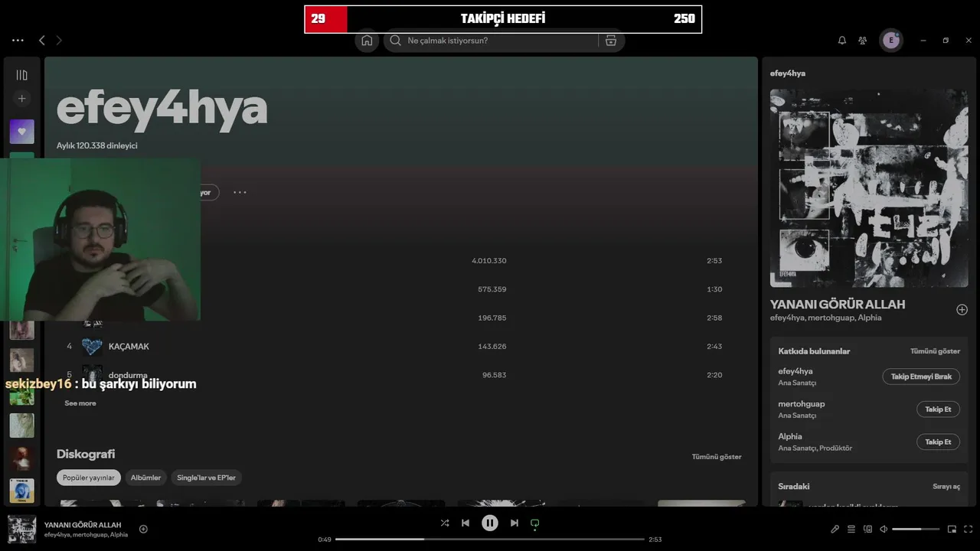Go back with the left arrow
This screenshot has height=551, width=980.
point(42,41)
